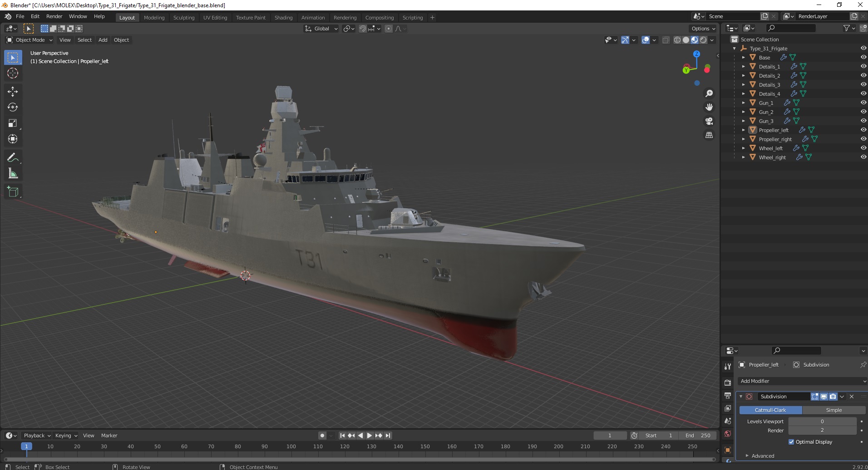Select the Annotate tool
Viewport: 868px width, 470px height.
(x=13, y=157)
